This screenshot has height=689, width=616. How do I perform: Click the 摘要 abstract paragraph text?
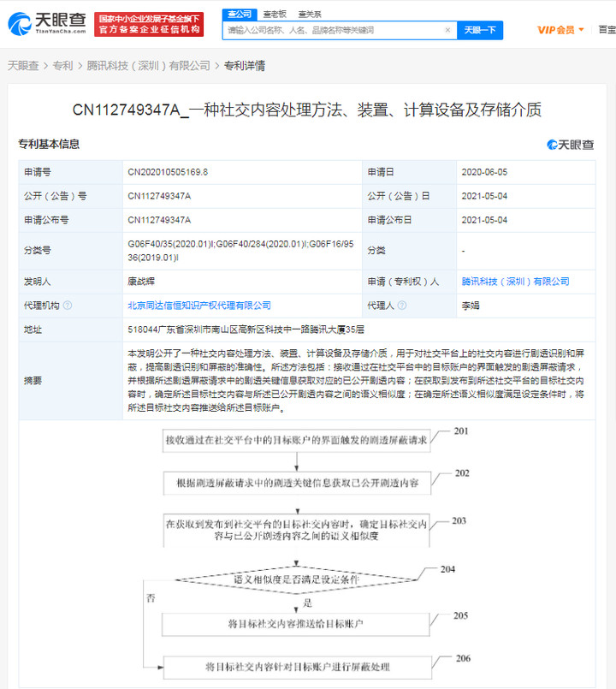tap(356, 381)
